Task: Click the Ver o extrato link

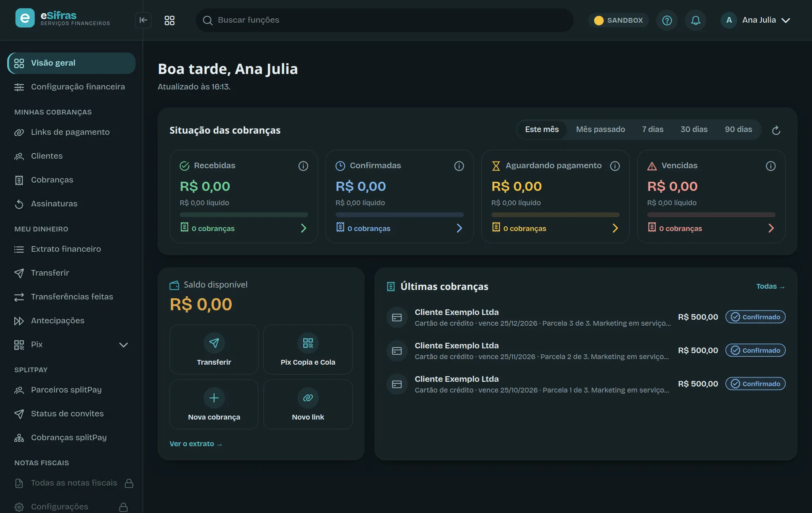Action: point(195,444)
